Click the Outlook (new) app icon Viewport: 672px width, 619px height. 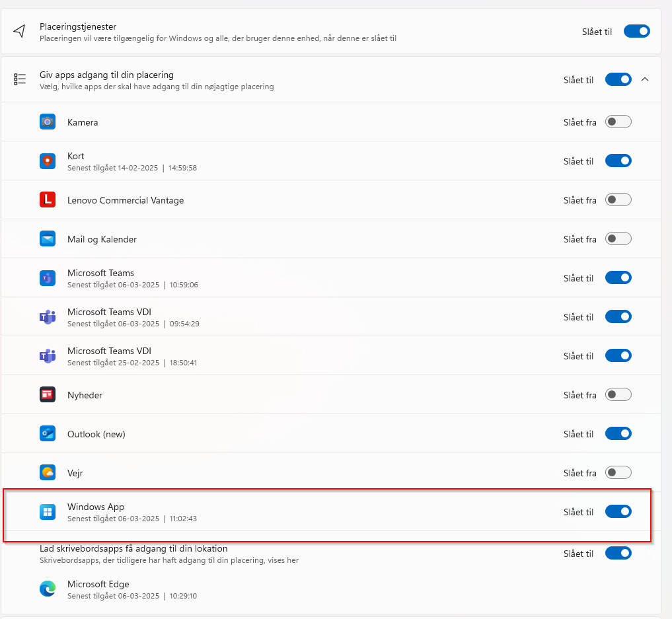pos(48,434)
